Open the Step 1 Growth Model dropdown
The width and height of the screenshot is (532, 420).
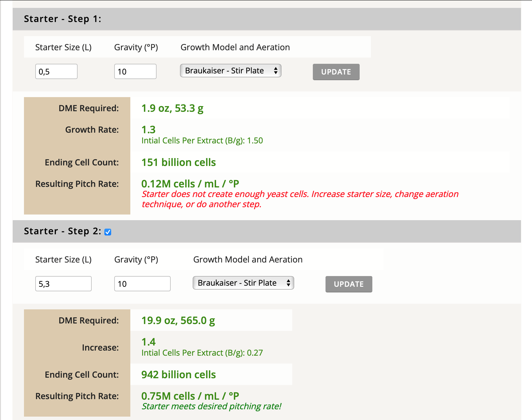click(x=230, y=71)
